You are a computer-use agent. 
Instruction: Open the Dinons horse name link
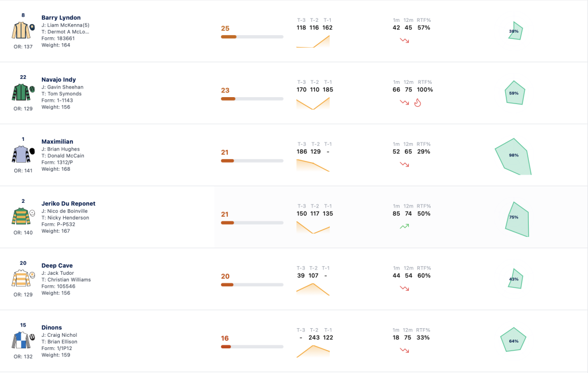pos(51,327)
